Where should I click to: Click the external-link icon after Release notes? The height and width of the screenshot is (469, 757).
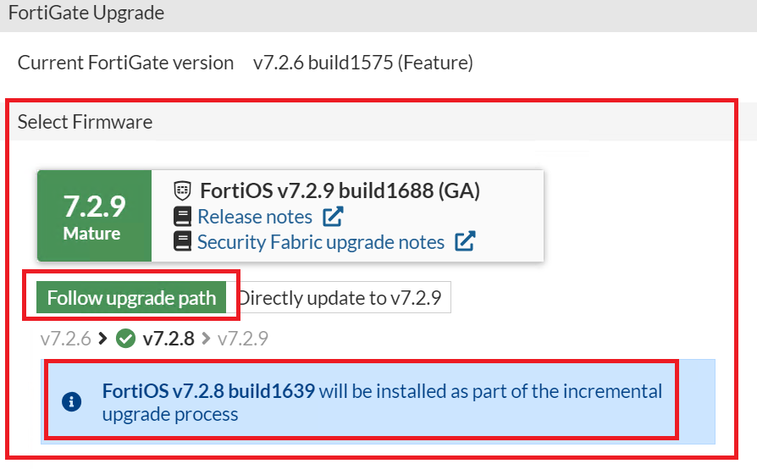pyautogui.click(x=333, y=216)
